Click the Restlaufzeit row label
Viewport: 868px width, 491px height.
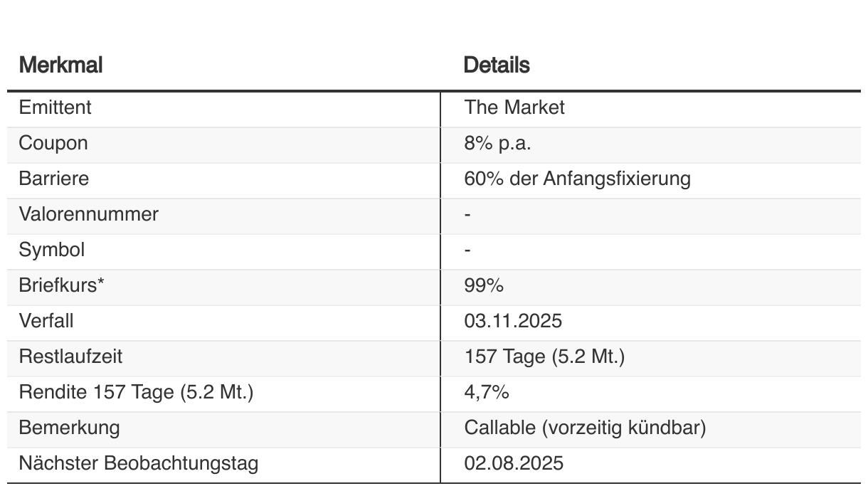coord(65,357)
